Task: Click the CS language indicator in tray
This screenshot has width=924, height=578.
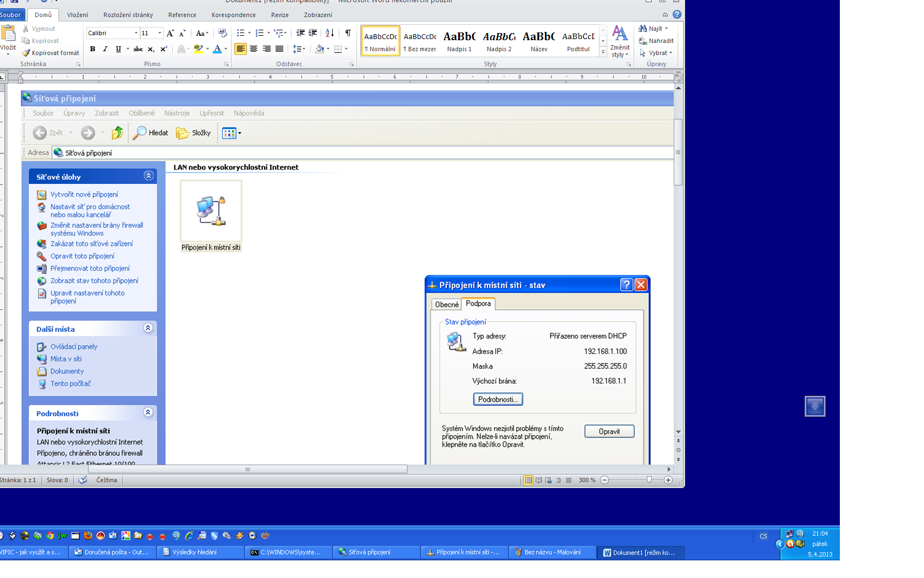Action: (x=763, y=536)
